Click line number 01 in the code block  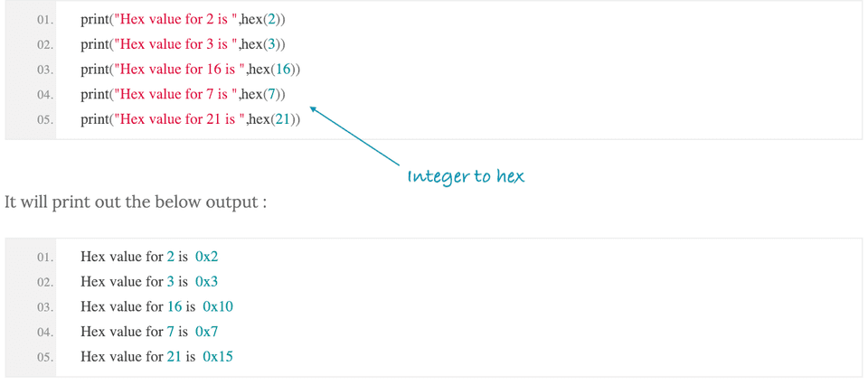click(44, 20)
